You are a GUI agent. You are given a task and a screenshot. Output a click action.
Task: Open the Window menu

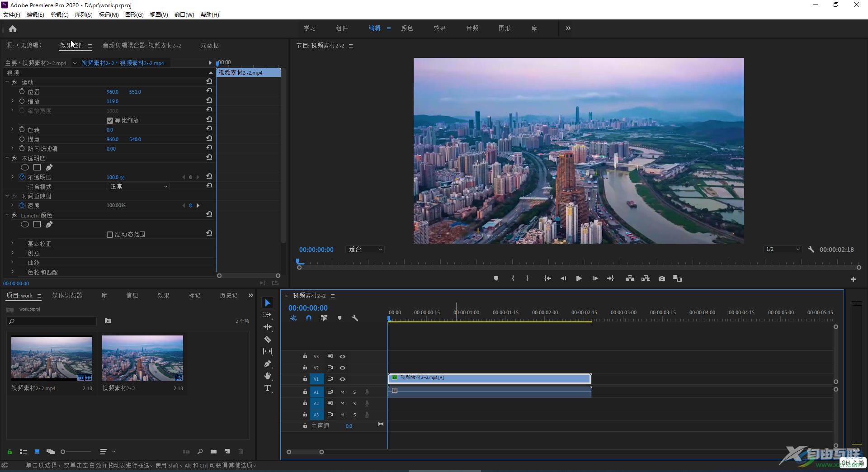tap(184, 14)
